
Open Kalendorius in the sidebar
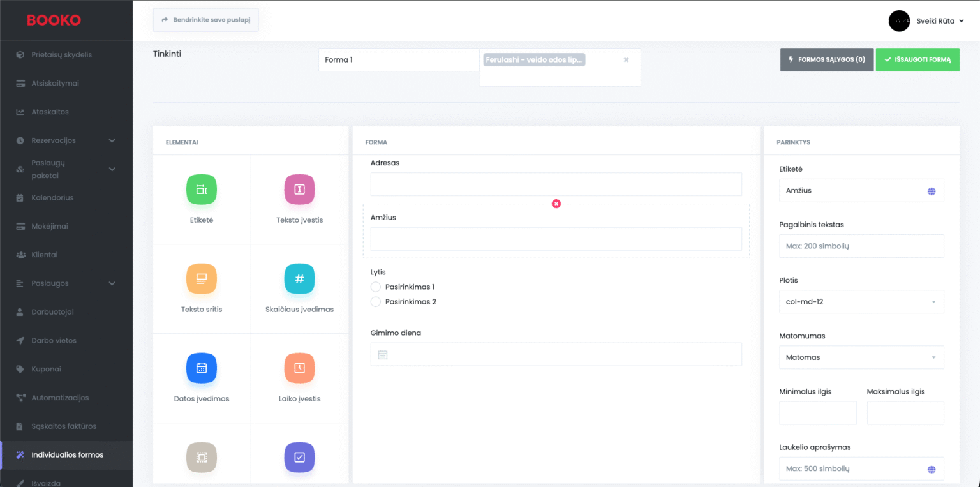click(52, 198)
